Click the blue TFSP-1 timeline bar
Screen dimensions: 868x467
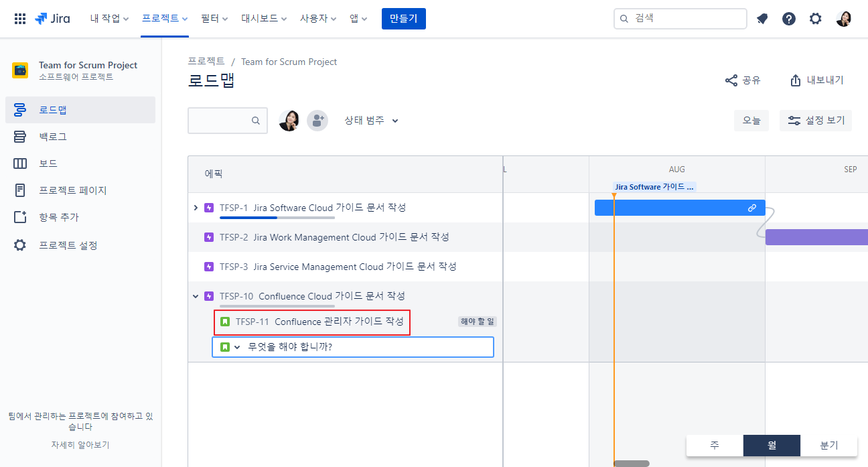click(680, 208)
